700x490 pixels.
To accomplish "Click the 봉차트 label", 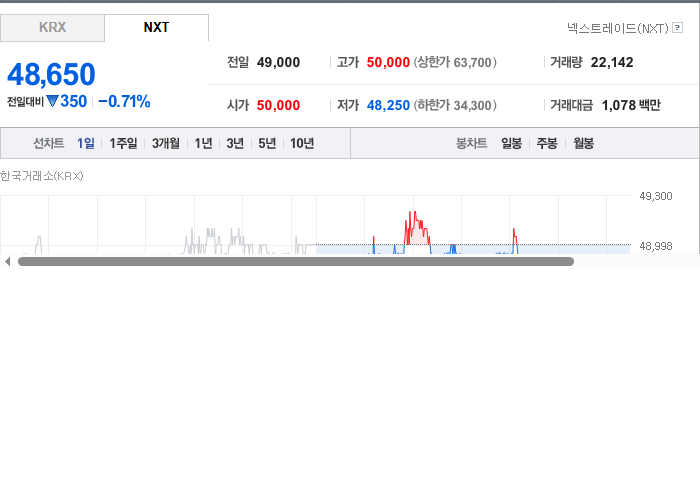I will pyautogui.click(x=471, y=143).
